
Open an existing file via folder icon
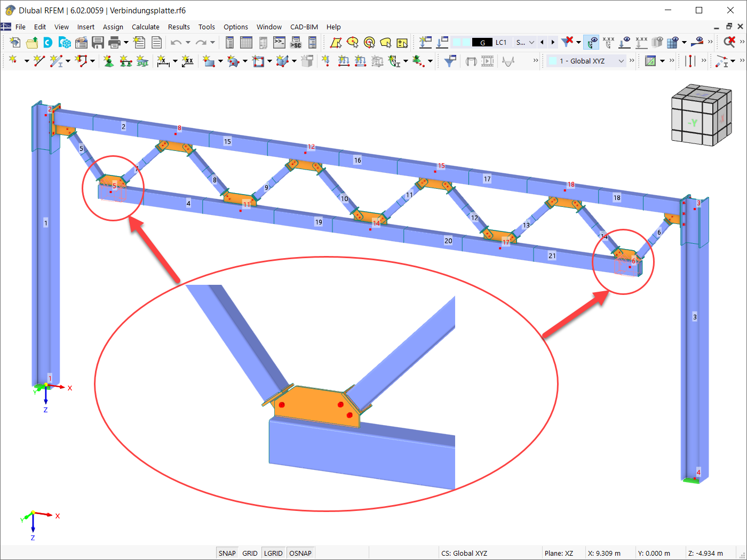tap(32, 42)
